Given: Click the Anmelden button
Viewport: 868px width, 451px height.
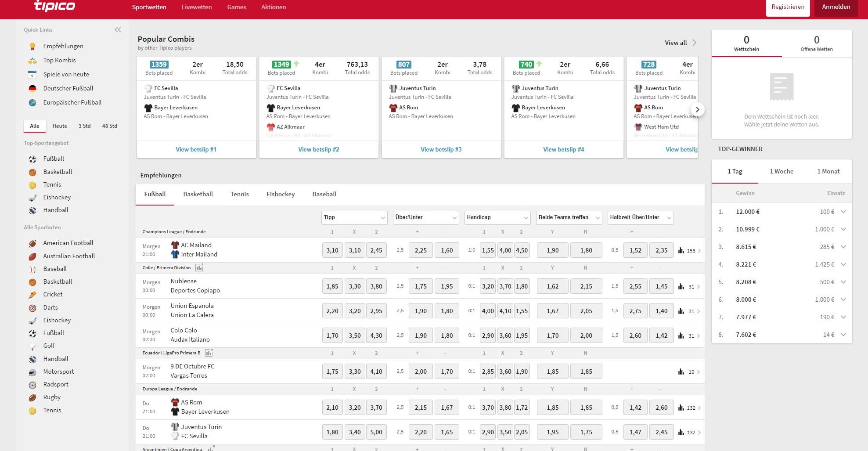Looking at the screenshot, I should point(836,7).
